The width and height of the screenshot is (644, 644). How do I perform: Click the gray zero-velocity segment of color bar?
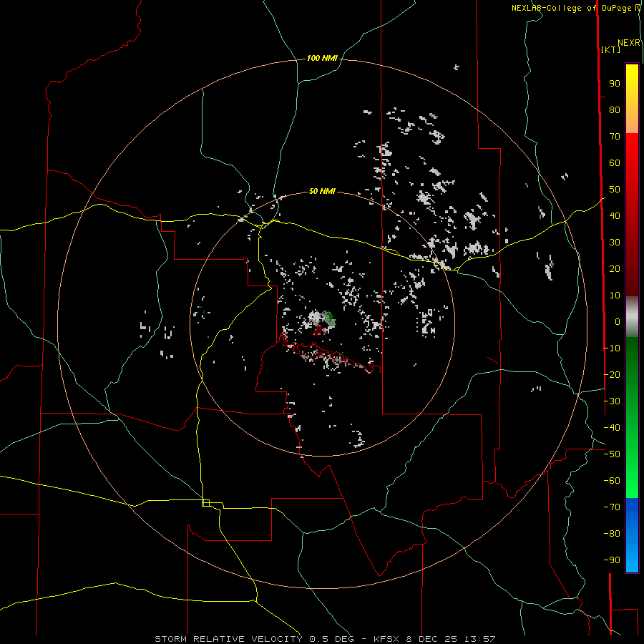tap(632, 317)
